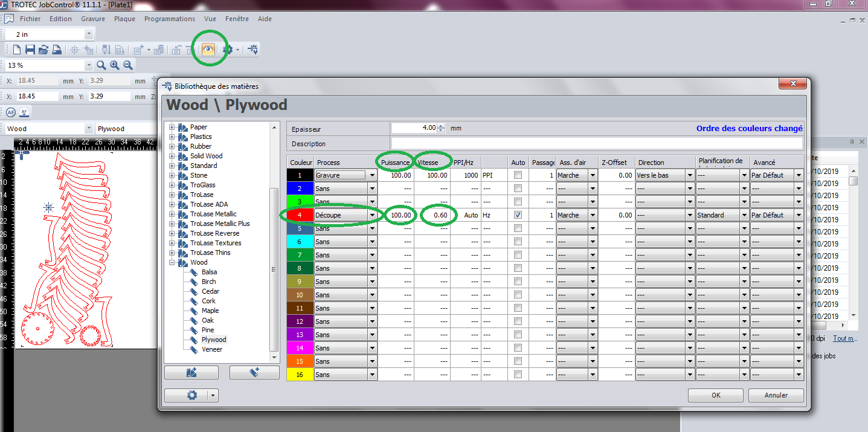Open the Sans process dropdown for color 6
868x432 pixels.
(x=372, y=242)
